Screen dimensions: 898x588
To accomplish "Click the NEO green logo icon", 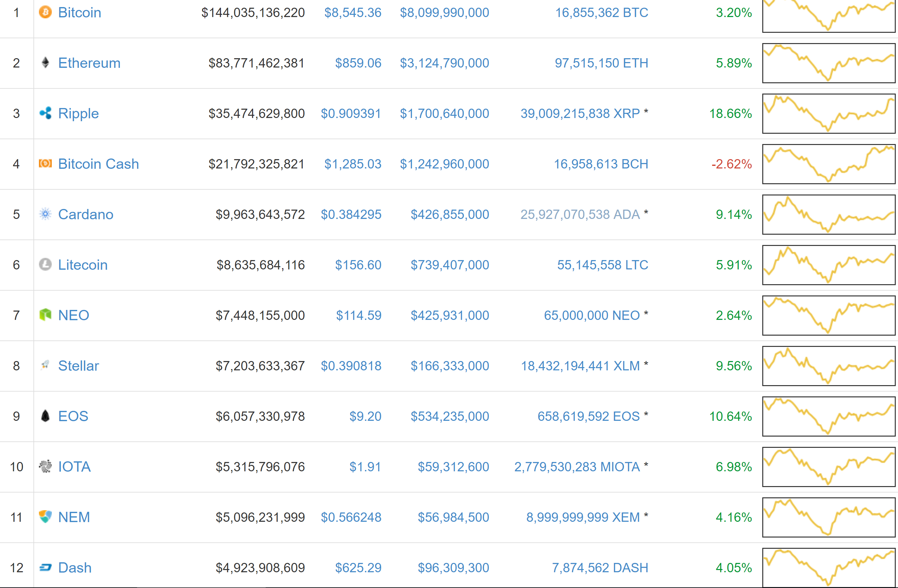I will (x=45, y=315).
